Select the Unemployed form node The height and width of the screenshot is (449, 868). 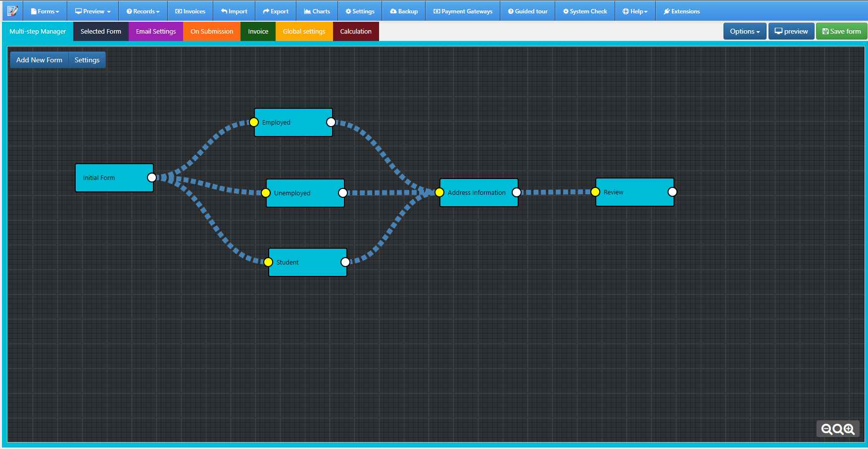click(x=305, y=193)
